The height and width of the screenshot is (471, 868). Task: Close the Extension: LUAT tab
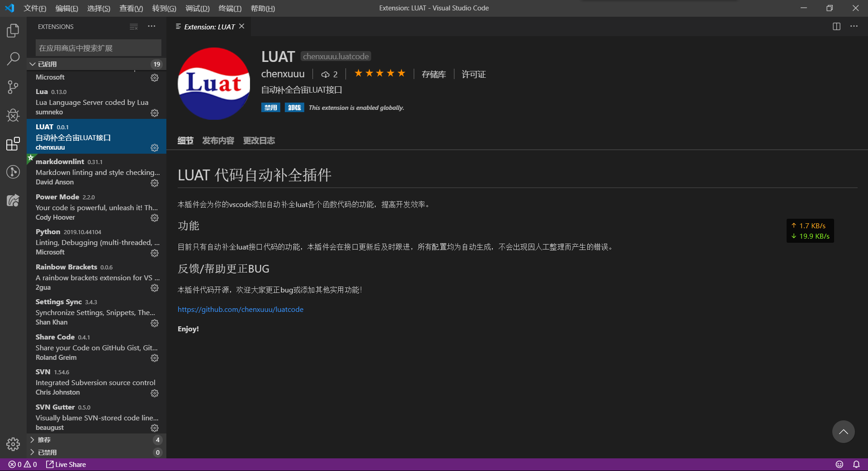242,26
